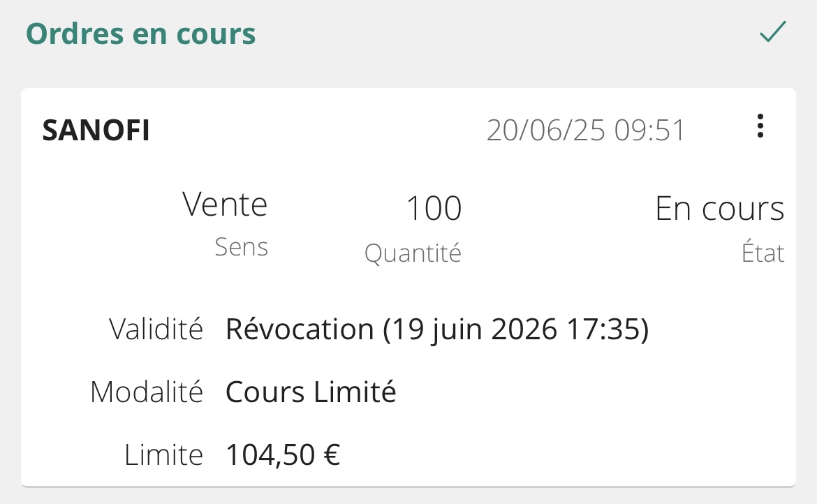
Task: Select the 'État' label
Action: tap(763, 252)
